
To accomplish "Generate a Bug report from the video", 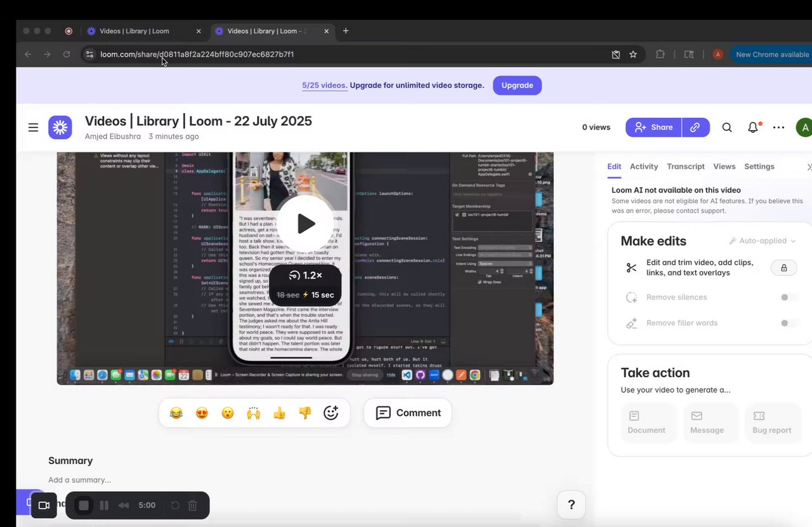I will [x=771, y=423].
